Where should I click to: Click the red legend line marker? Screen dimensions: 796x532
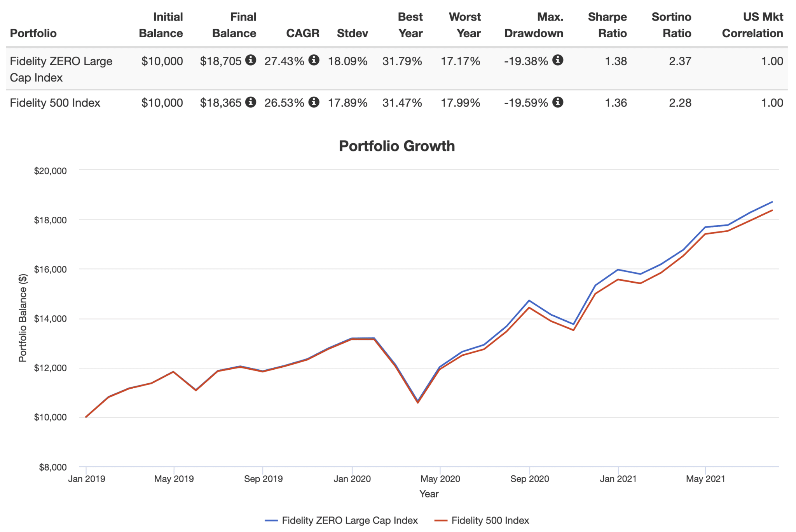tap(441, 520)
